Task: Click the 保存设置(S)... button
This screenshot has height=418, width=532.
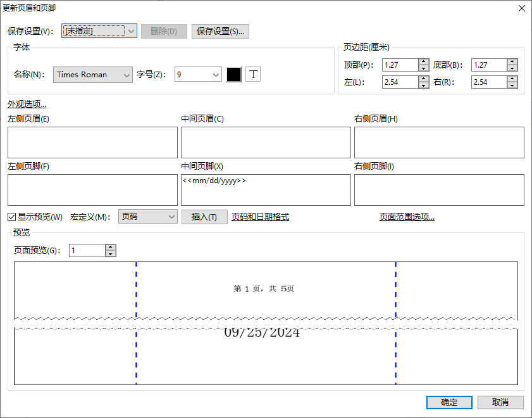Action: [220, 31]
